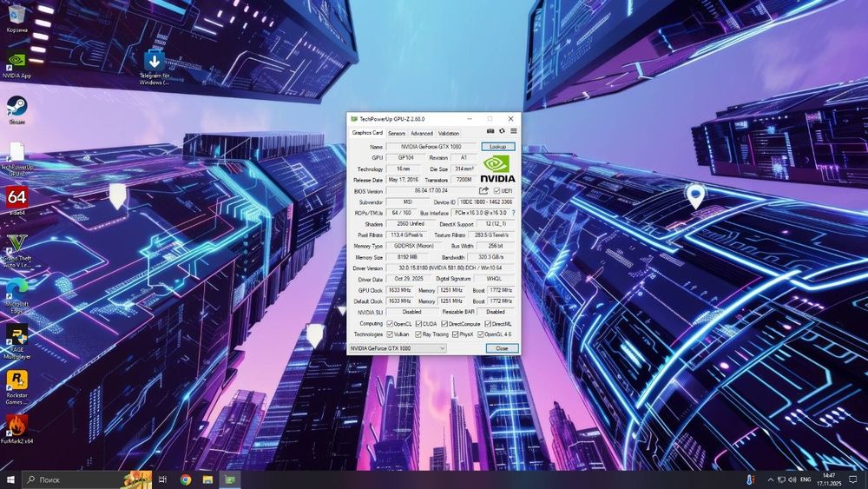Click the WHQL digital signature value

pyautogui.click(x=494, y=279)
